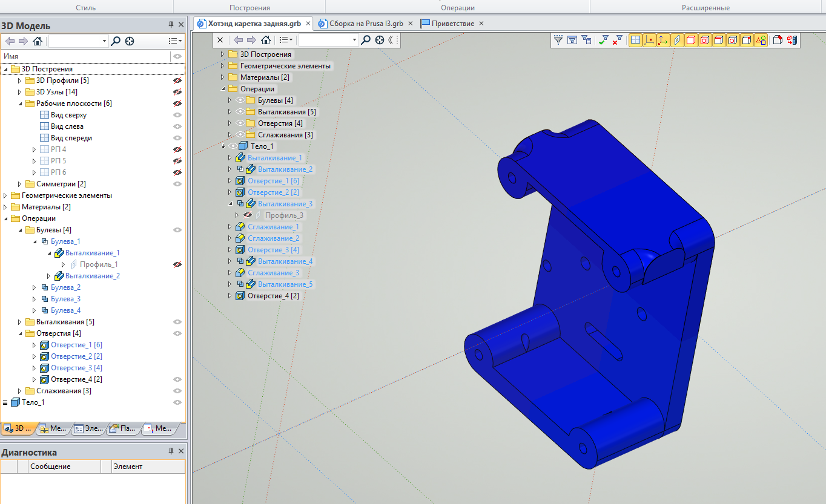Toggle visibility eye for Вид сверху workplane

click(177, 115)
